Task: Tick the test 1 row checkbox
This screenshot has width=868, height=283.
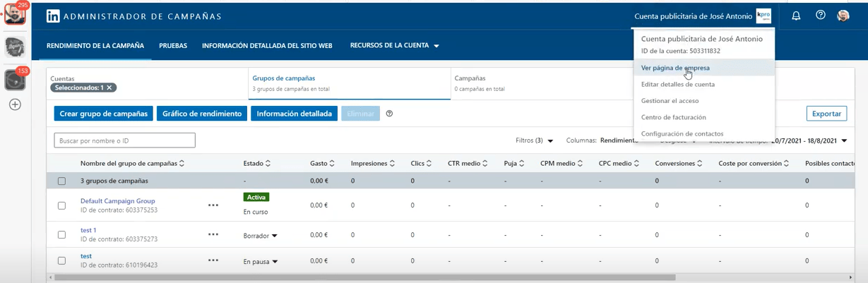Action: (61, 235)
